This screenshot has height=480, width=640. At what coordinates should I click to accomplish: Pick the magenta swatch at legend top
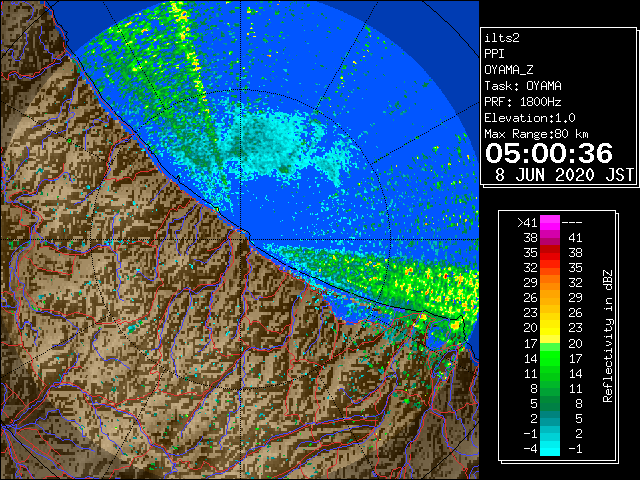click(550, 222)
